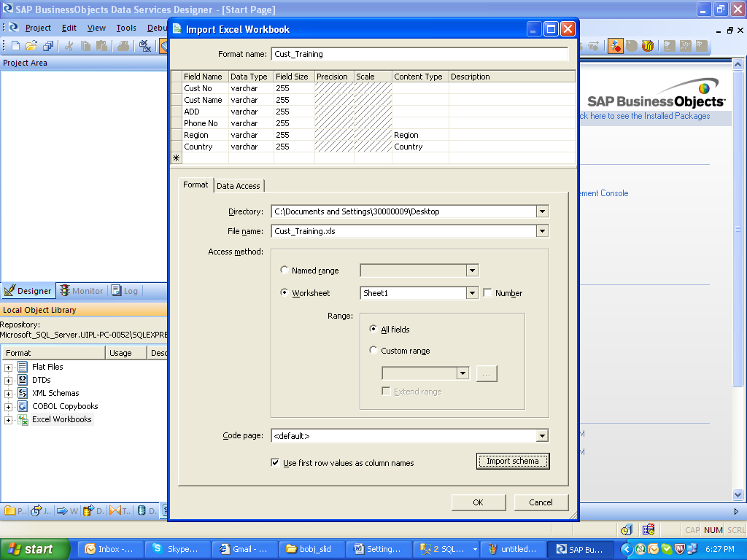Select the All fields radio button
Image resolution: width=747 pixels, height=560 pixels.
pyautogui.click(x=373, y=329)
